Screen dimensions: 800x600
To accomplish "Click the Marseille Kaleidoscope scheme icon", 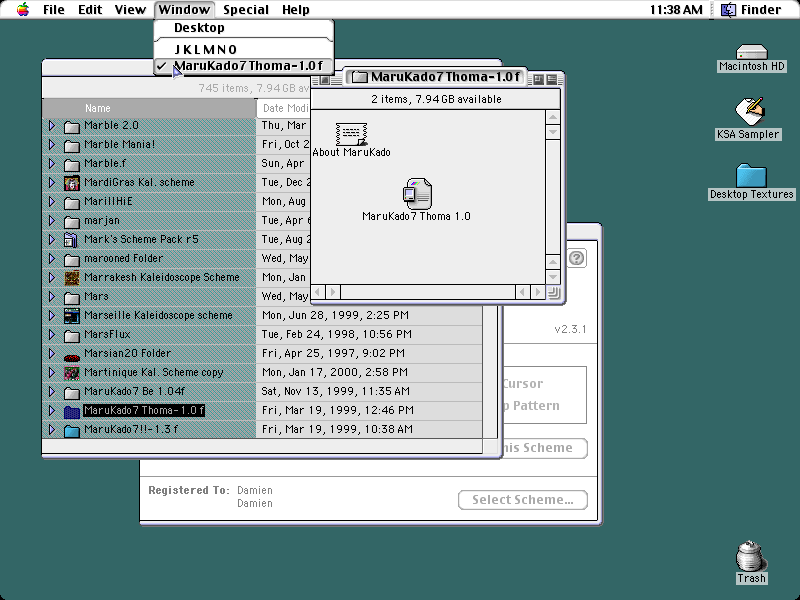I will (x=72, y=316).
